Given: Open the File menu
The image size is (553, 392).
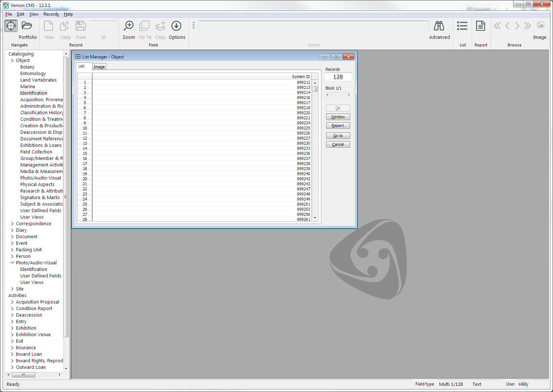Looking at the screenshot, I should pyautogui.click(x=9, y=14).
